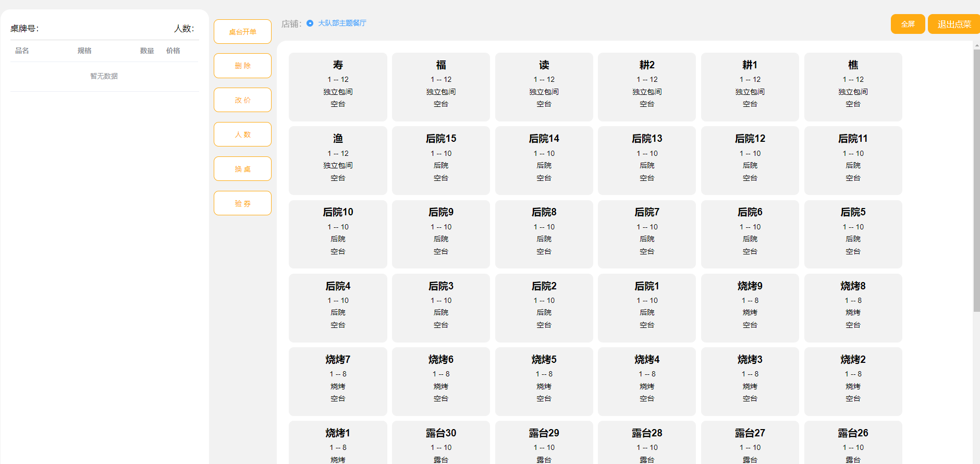This screenshot has height=464, width=980.
Task: Click the 改价 price change button
Action: [x=242, y=100]
